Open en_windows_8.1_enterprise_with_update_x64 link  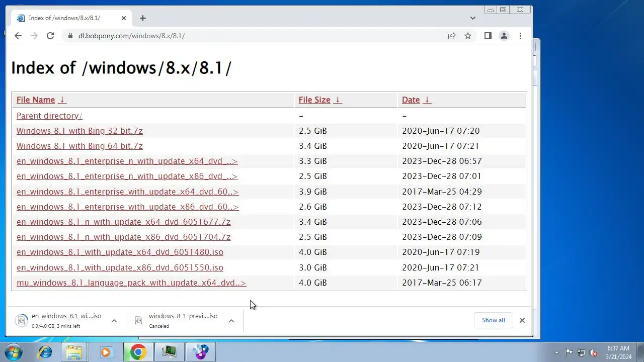pyautogui.click(x=127, y=192)
